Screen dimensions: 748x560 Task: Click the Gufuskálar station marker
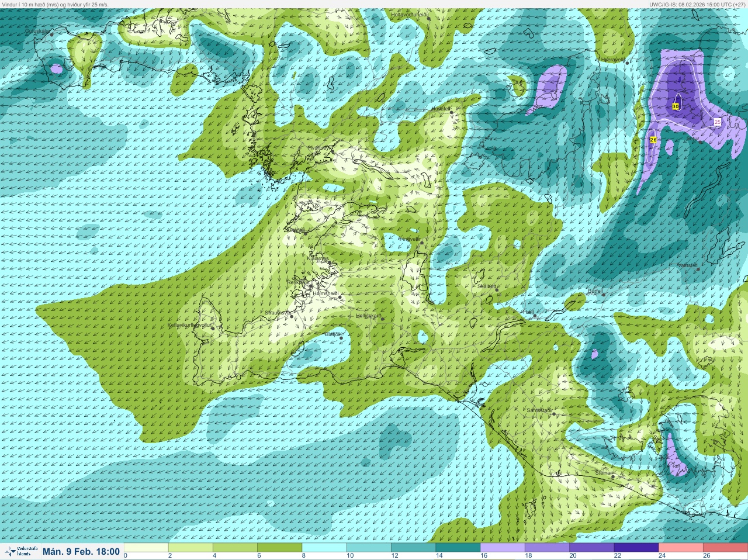[x=51, y=34]
